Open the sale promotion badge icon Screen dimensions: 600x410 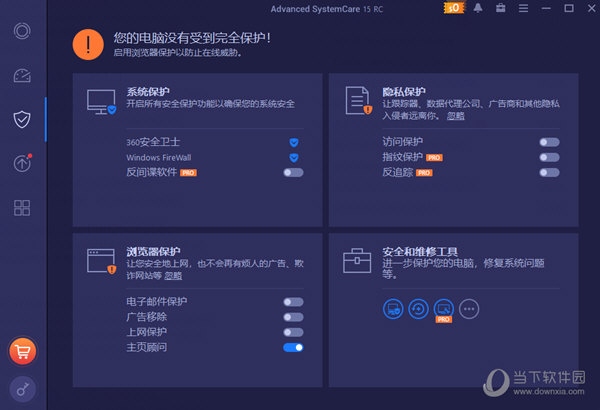(x=454, y=8)
